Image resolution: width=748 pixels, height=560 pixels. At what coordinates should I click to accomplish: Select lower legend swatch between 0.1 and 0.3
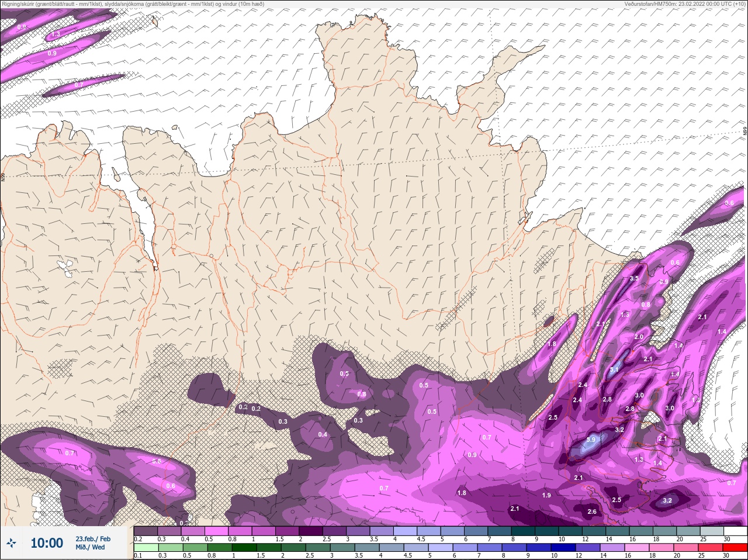click(x=146, y=548)
